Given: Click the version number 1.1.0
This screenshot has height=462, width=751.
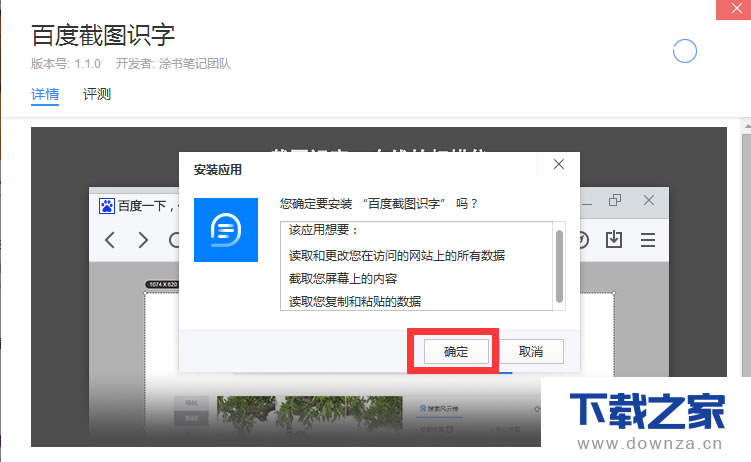Looking at the screenshot, I should point(88,64).
